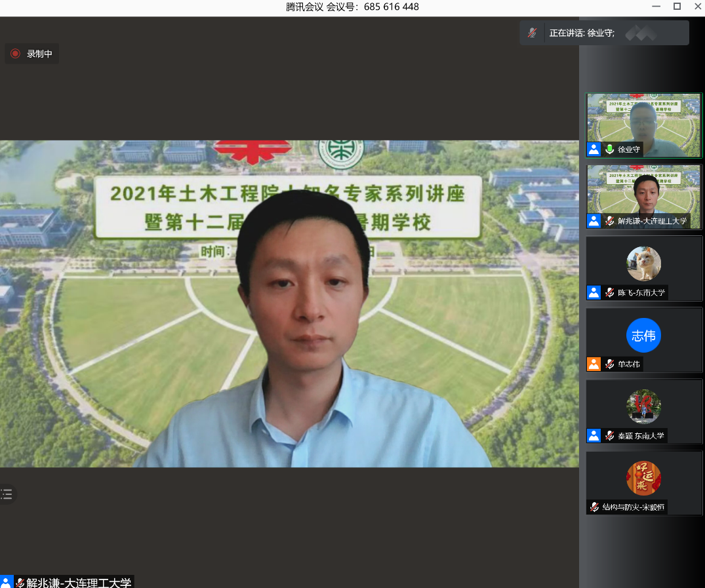Click the blue 志伟 avatar circle

(644, 336)
